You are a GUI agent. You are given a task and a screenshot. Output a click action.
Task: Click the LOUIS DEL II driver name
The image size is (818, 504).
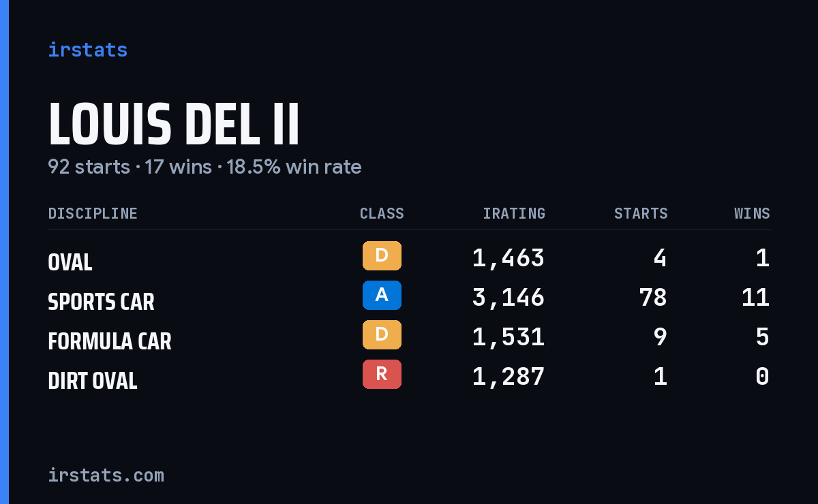tap(174, 124)
